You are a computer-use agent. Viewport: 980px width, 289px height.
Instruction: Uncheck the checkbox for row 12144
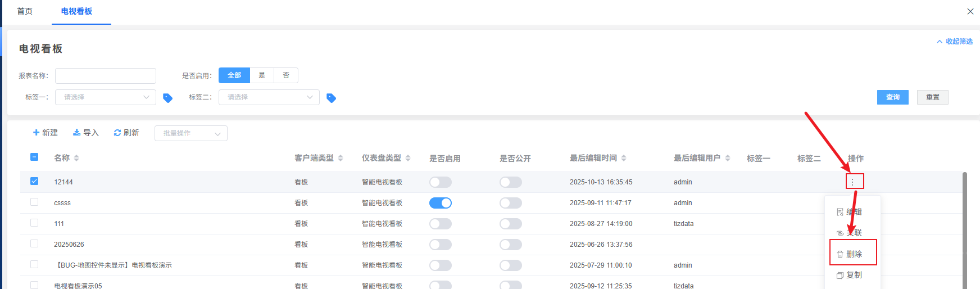click(34, 181)
